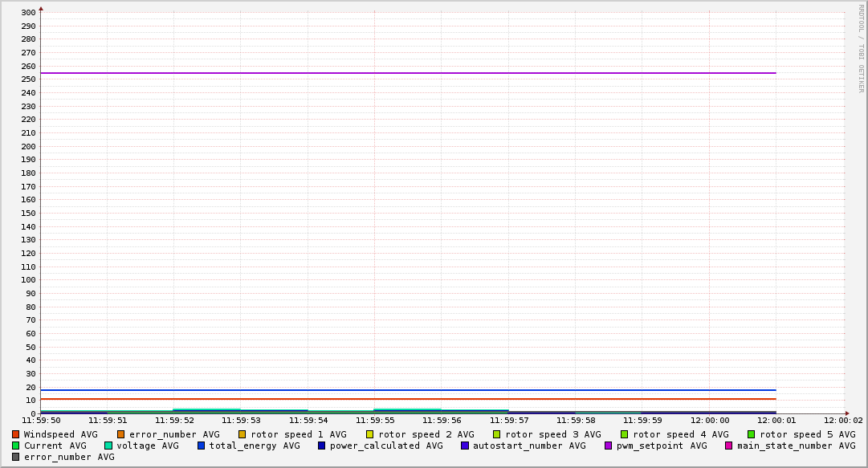868x468 pixels.
Task: Click the gray error_number AVG swatch
Action: click(16, 457)
